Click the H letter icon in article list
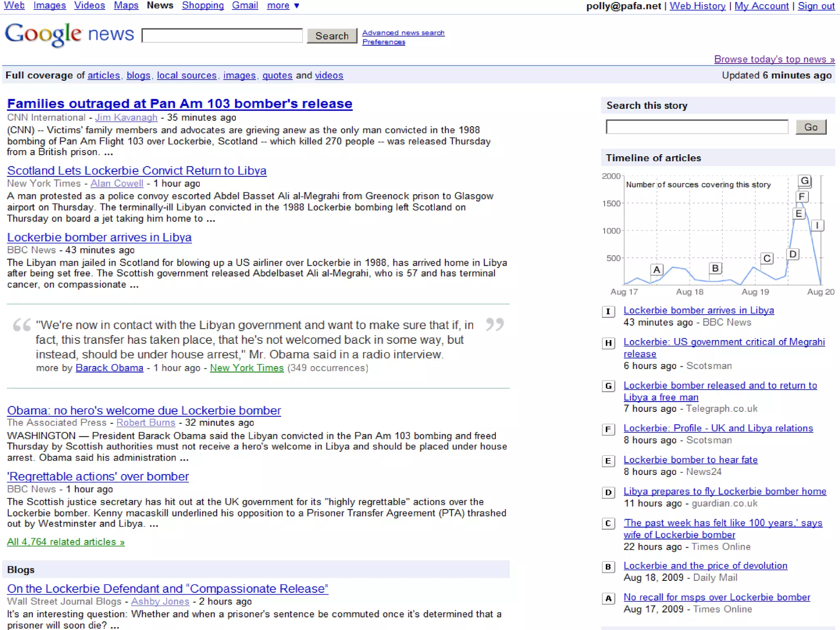This screenshot has width=840, height=630. pyautogui.click(x=608, y=343)
